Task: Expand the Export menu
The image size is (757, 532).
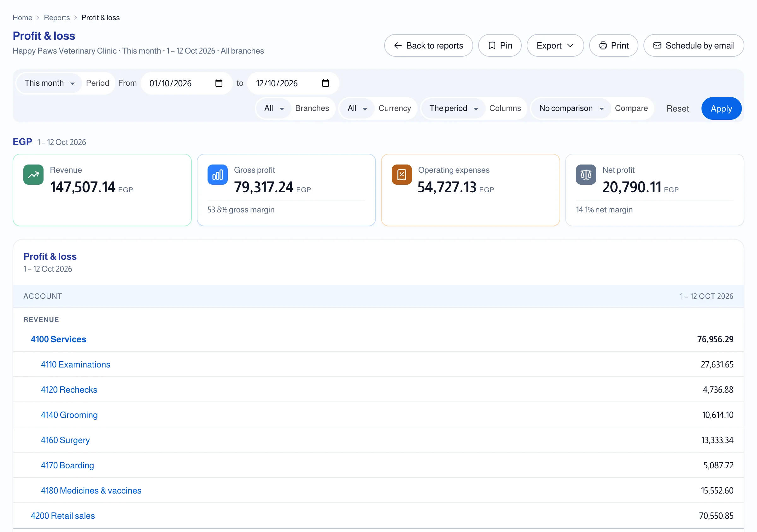Action: tap(555, 45)
